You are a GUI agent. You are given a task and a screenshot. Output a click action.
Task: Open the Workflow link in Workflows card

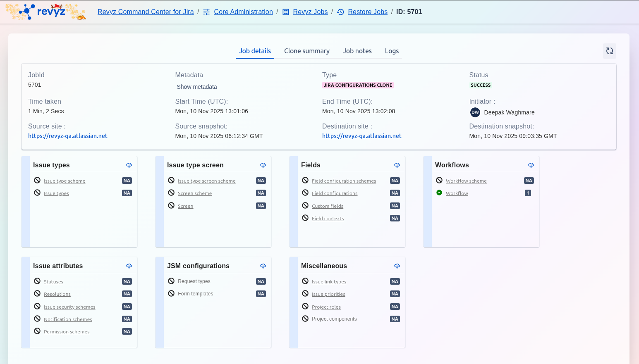[457, 193]
